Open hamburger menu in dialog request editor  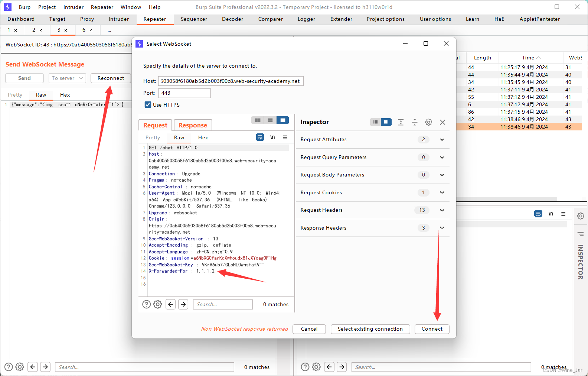pos(285,137)
